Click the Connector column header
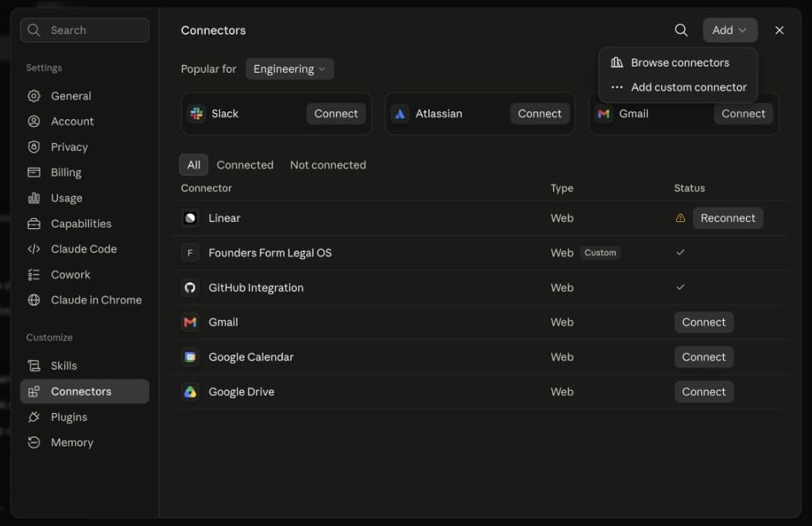 pyautogui.click(x=206, y=188)
